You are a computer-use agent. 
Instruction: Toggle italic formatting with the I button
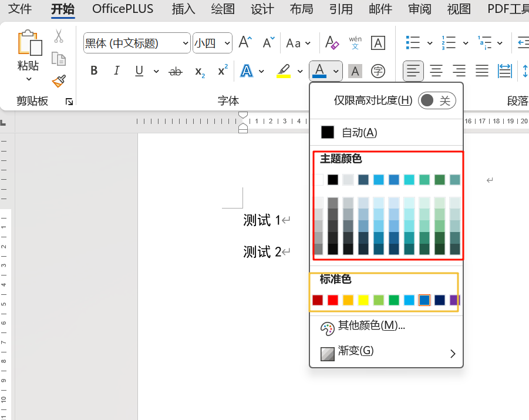[116, 71]
